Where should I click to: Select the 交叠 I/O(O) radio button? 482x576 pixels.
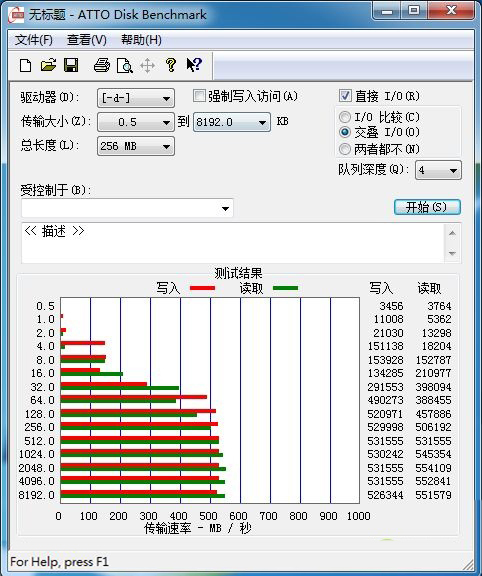point(345,132)
